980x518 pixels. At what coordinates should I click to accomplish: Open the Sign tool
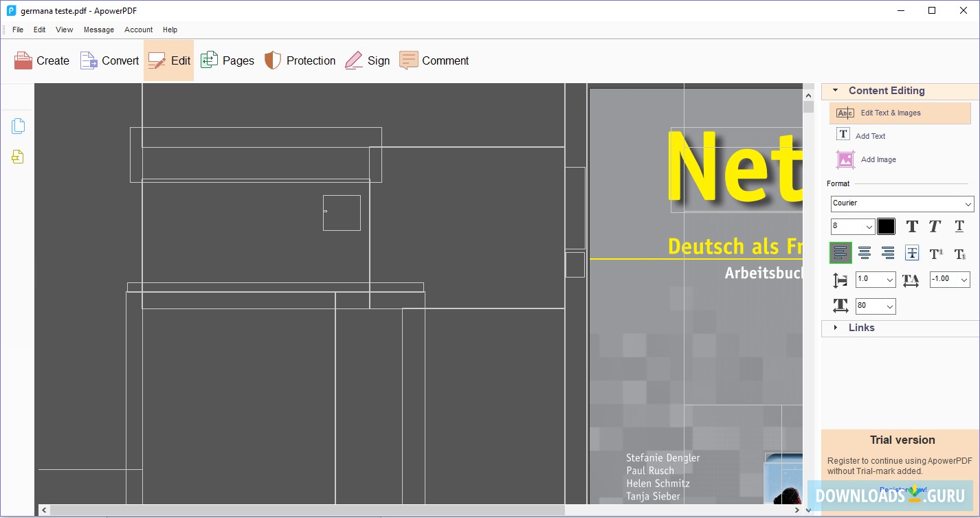(368, 60)
